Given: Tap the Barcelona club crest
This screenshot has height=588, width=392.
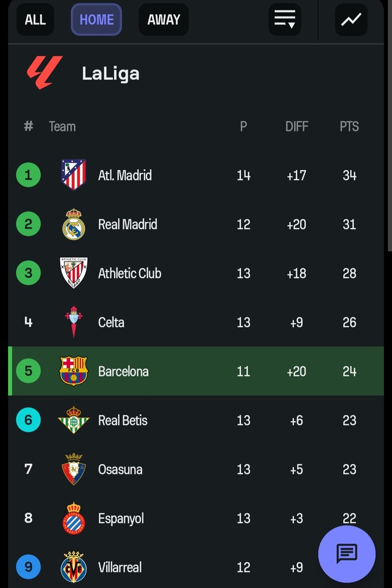Looking at the screenshot, I should coord(73,371).
